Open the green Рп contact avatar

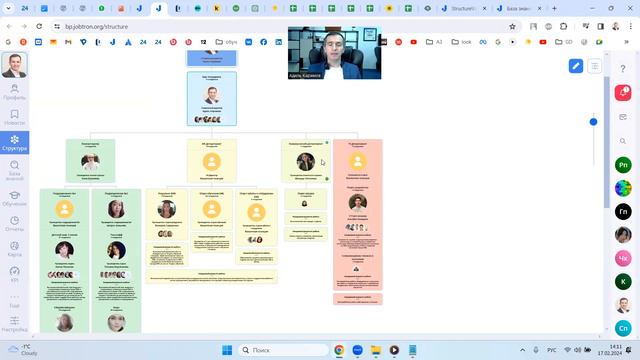coord(623,165)
